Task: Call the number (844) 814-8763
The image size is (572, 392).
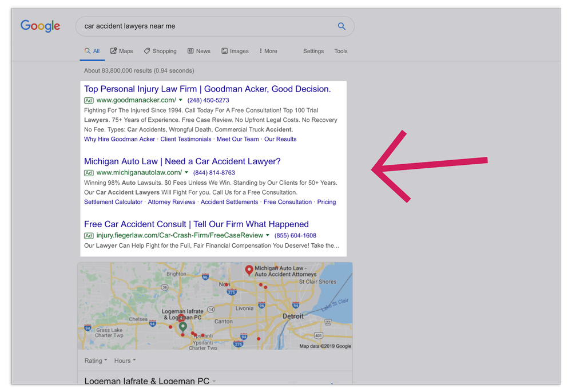Action: pos(214,173)
